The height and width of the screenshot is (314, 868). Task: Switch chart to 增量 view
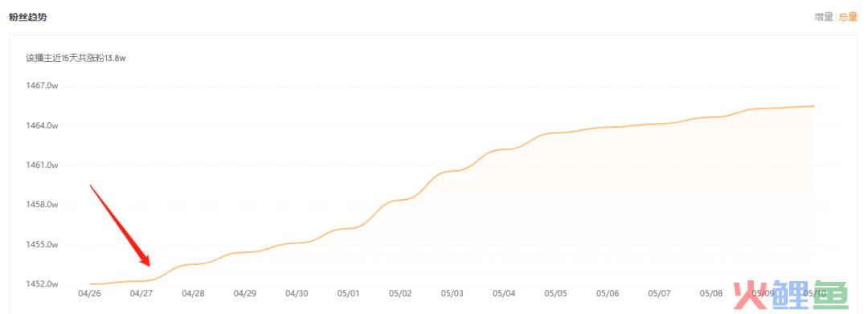(823, 17)
